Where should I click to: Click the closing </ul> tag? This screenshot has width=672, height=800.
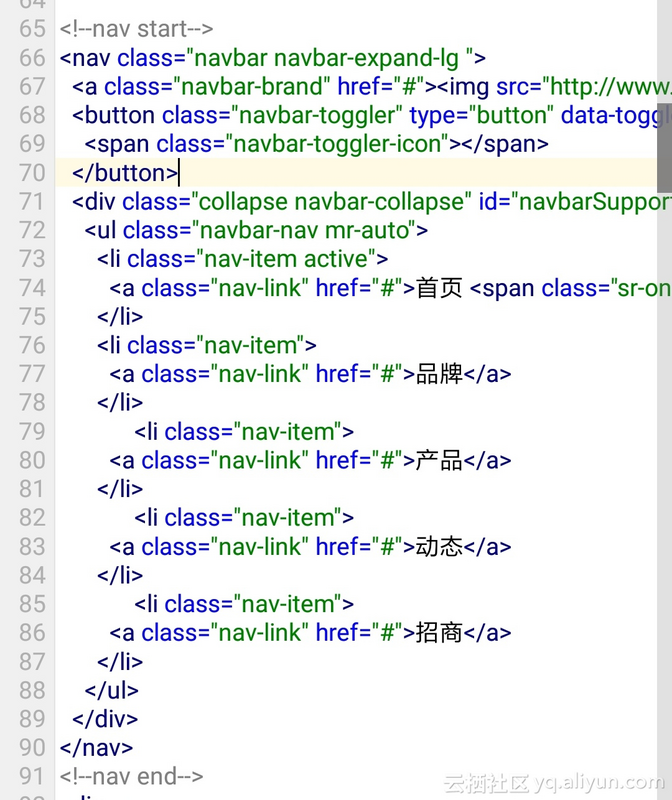pos(112,690)
